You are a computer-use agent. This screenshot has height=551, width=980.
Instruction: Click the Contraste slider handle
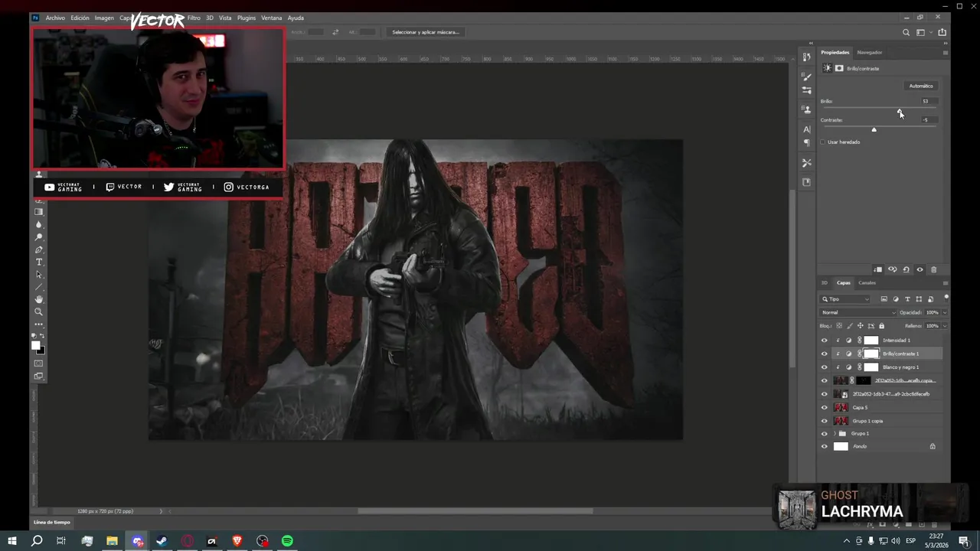(874, 129)
